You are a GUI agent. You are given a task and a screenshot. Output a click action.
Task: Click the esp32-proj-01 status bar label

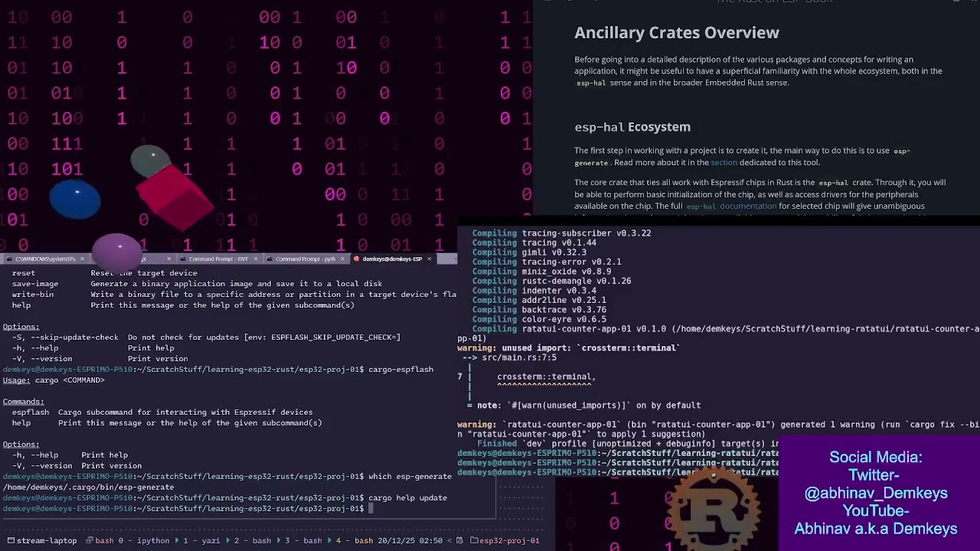coord(509,540)
